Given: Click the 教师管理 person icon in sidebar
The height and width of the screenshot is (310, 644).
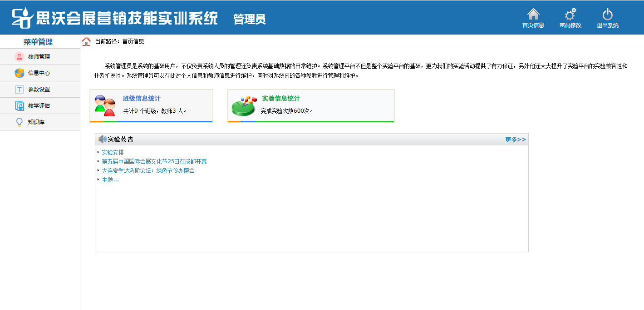Looking at the screenshot, I should (19, 57).
